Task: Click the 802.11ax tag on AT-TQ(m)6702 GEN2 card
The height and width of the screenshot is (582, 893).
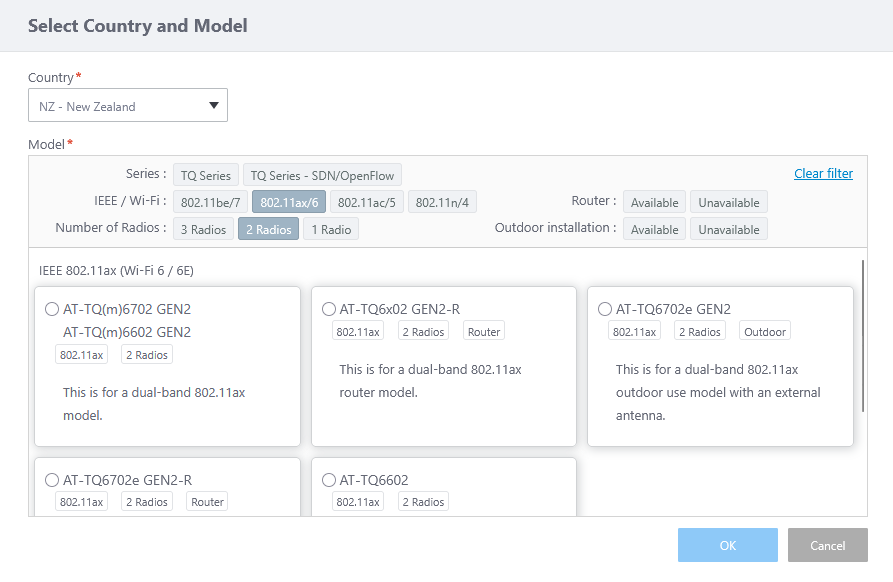Action: point(81,355)
